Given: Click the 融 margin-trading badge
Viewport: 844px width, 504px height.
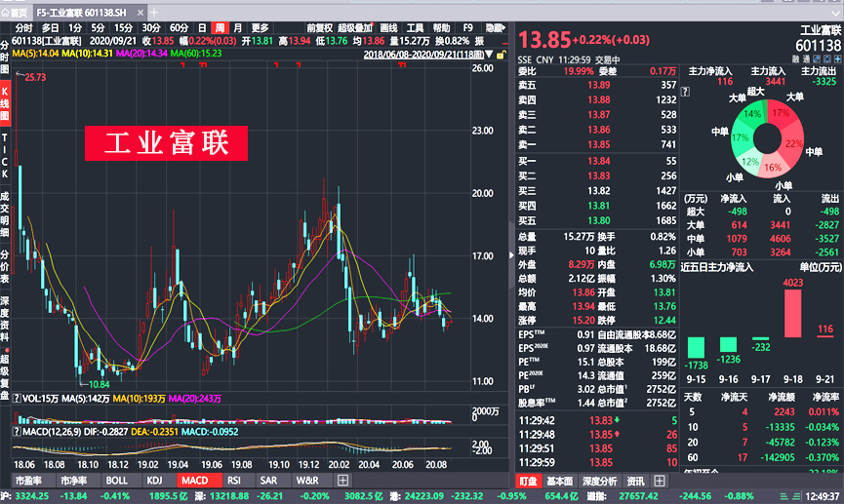Looking at the screenshot, I should coord(795,59).
